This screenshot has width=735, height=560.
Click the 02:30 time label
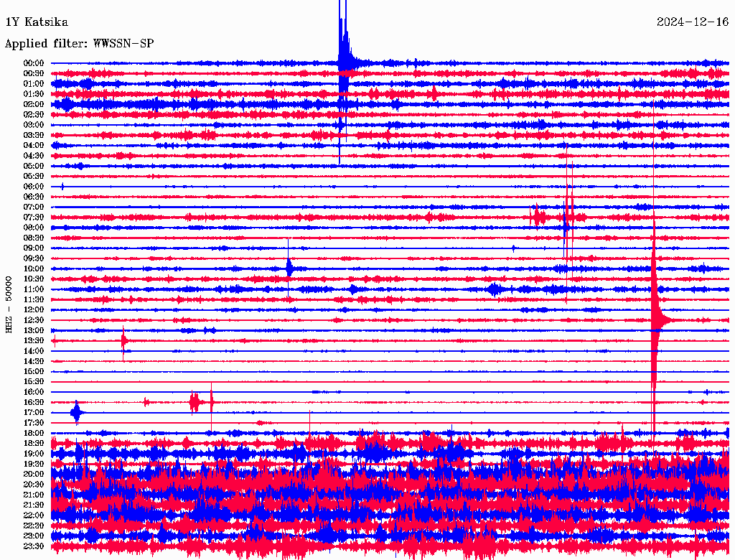34,115
